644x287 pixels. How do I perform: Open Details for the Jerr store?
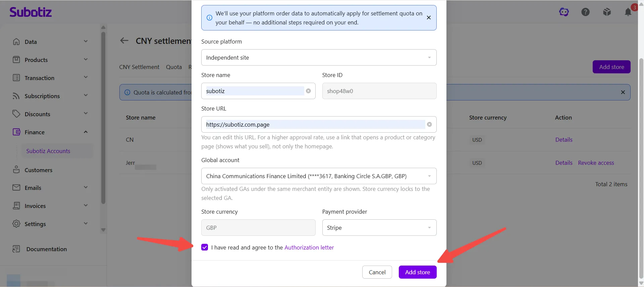[564, 163]
